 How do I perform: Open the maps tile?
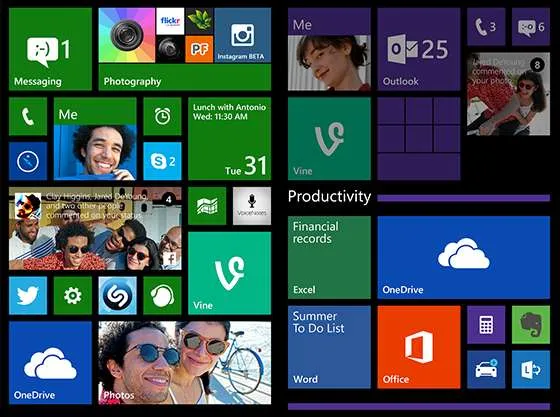tap(207, 206)
